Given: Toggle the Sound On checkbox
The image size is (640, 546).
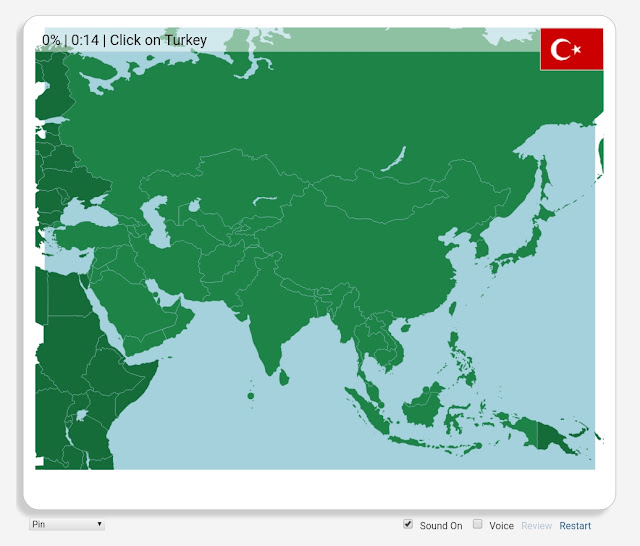Looking at the screenshot, I should point(408,524).
